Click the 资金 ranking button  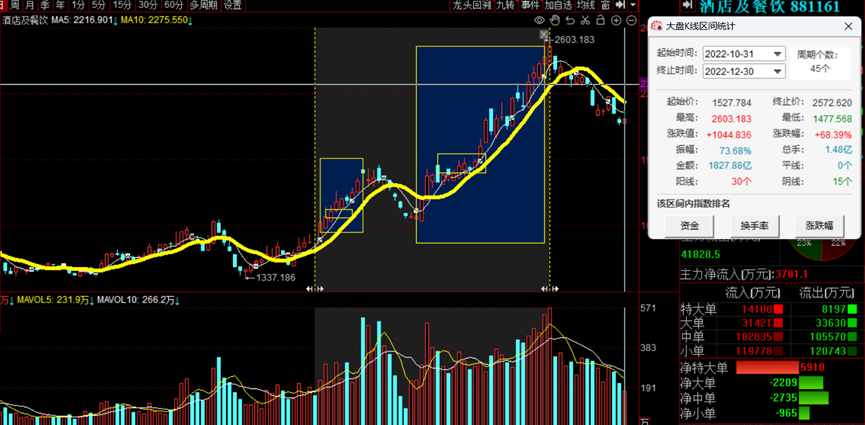pyautogui.click(x=690, y=226)
